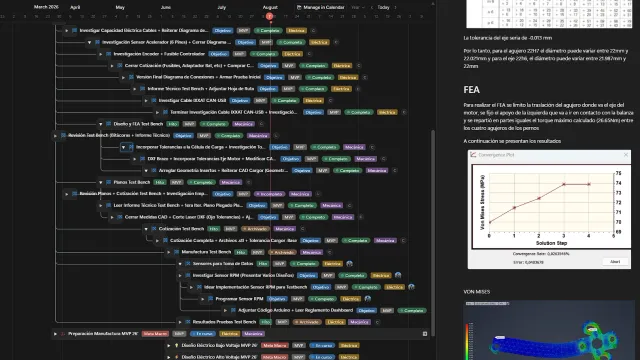Click page icon of DXF Bases row
The image size is (640, 360).
point(142,159)
